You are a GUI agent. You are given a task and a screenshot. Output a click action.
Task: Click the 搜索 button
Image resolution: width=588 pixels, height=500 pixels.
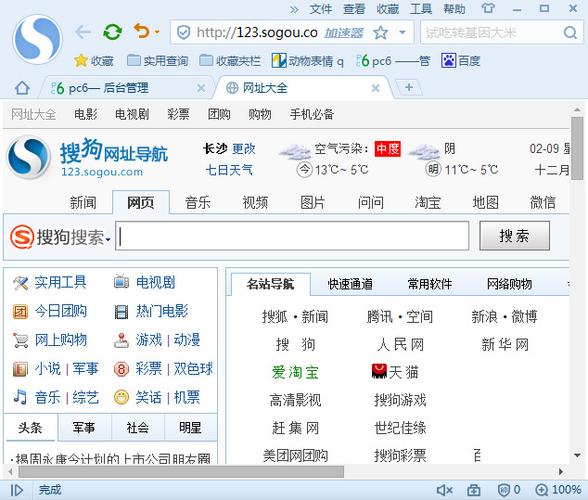tap(514, 236)
